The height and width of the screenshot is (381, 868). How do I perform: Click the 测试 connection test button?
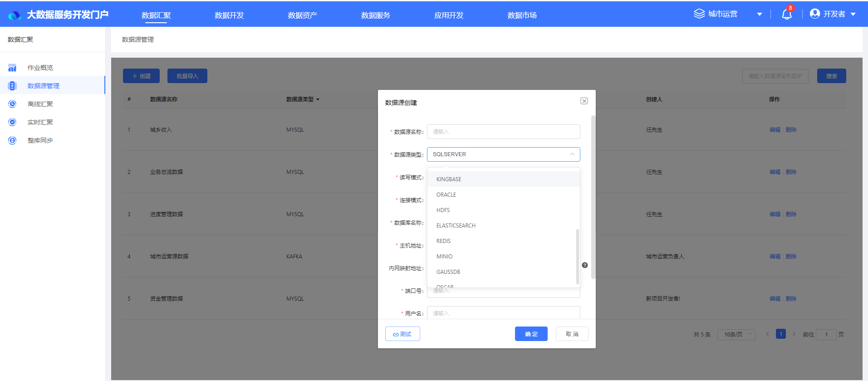402,334
